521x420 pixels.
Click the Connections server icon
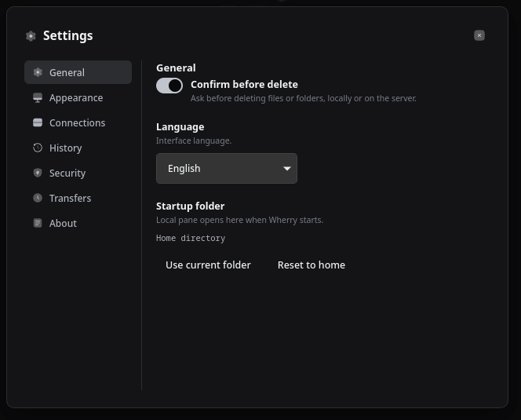point(38,122)
